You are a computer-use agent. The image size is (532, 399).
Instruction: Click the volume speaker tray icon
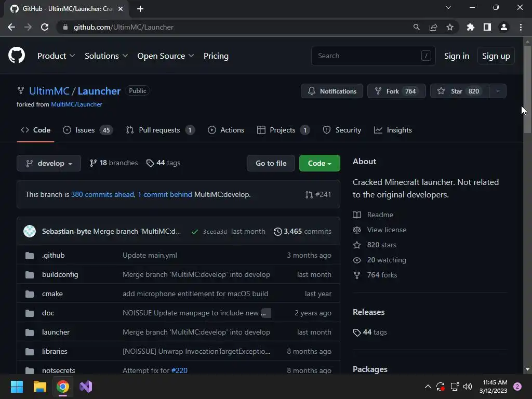468,387
